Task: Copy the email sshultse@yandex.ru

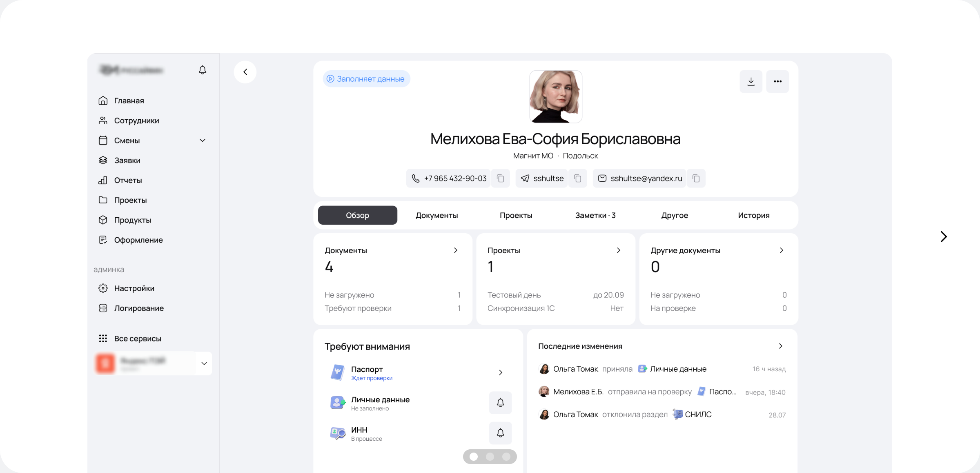Action: [x=696, y=178]
